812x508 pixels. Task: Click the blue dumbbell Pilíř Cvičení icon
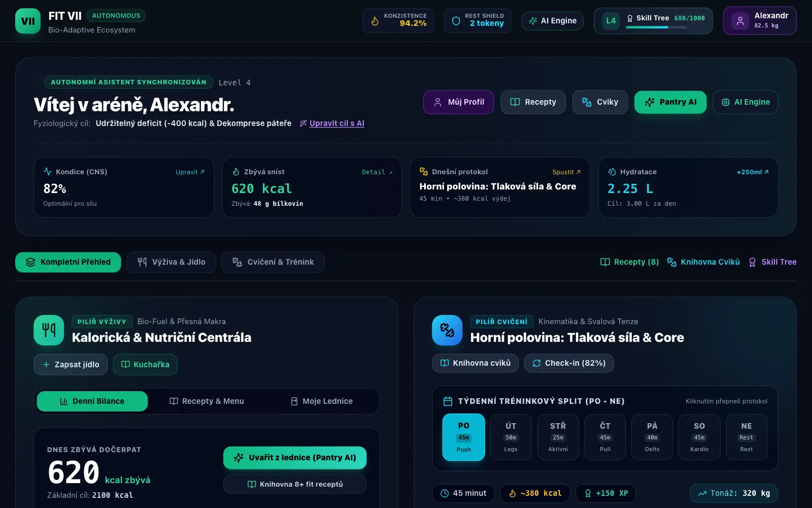coord(447,330)
